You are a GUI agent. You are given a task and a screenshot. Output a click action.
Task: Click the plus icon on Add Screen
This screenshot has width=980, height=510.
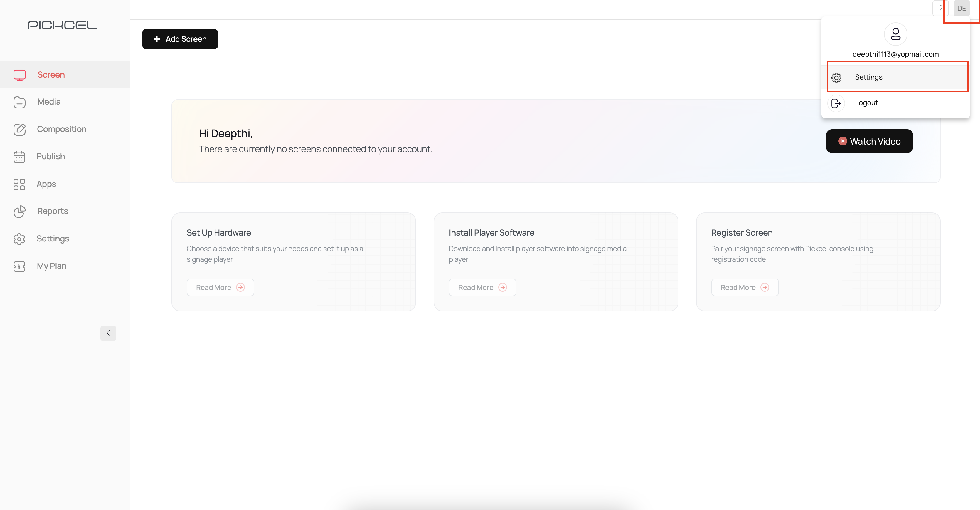(156, 39)
